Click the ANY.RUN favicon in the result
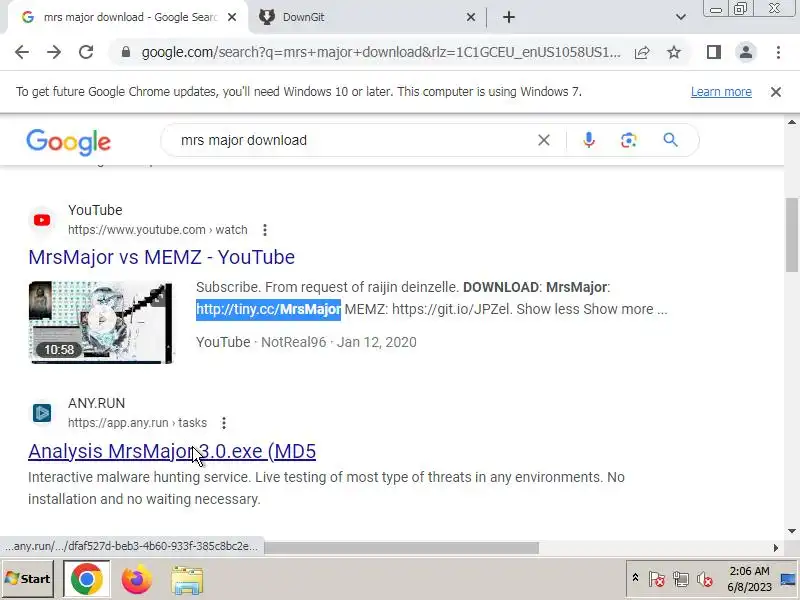Image resolution: width=800 pixels, height=600 pixels. click(x=42, y=413)
